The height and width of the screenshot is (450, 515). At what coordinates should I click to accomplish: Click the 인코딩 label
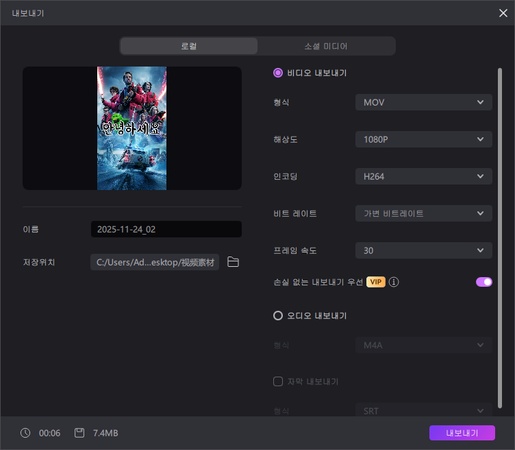pos(285,176)
